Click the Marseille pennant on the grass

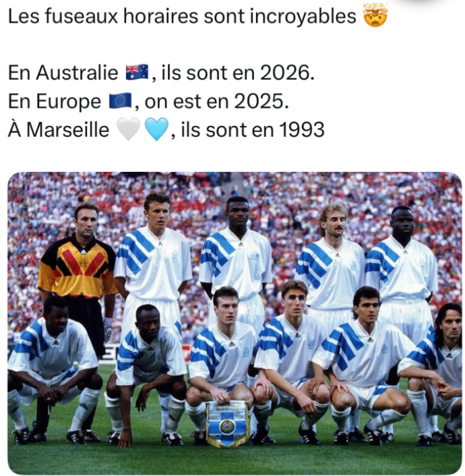(227, 423)
